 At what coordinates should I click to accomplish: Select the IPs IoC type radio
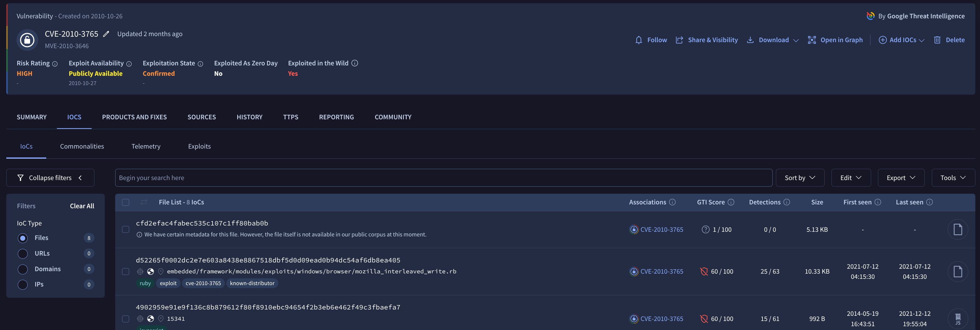coord(23,284)
